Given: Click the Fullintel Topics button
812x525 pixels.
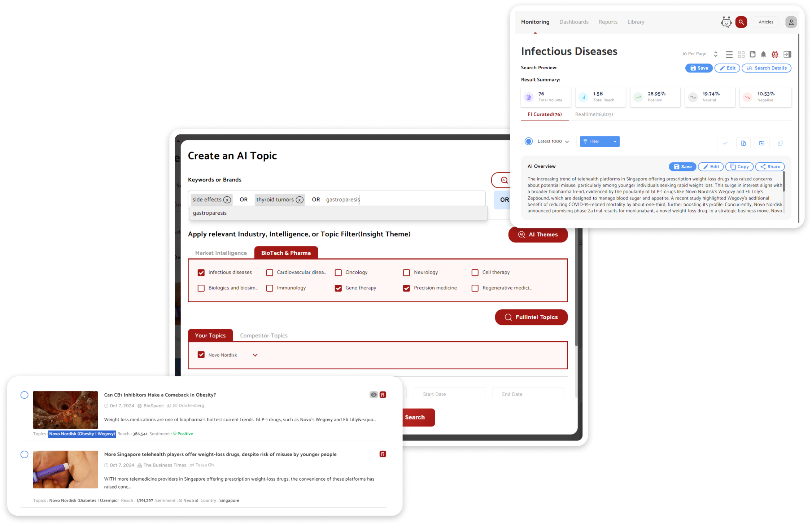Looking at the screenshot, I should 532,317.
